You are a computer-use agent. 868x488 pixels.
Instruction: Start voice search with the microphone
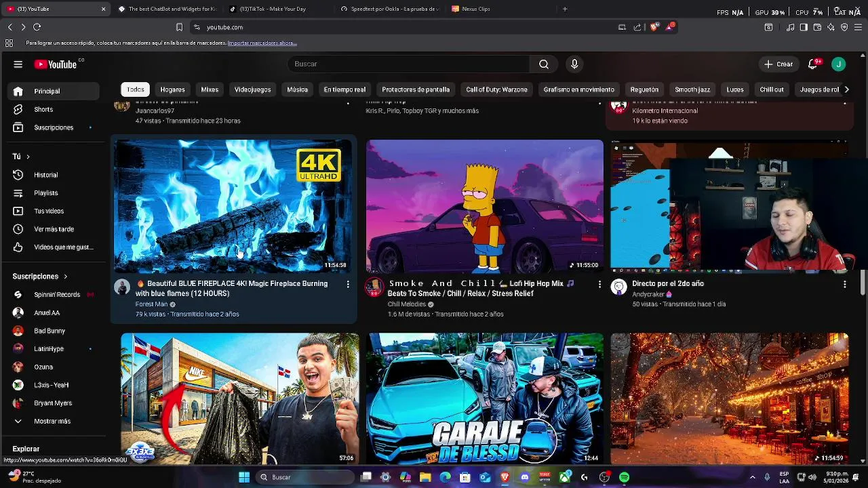pos(574,64)
